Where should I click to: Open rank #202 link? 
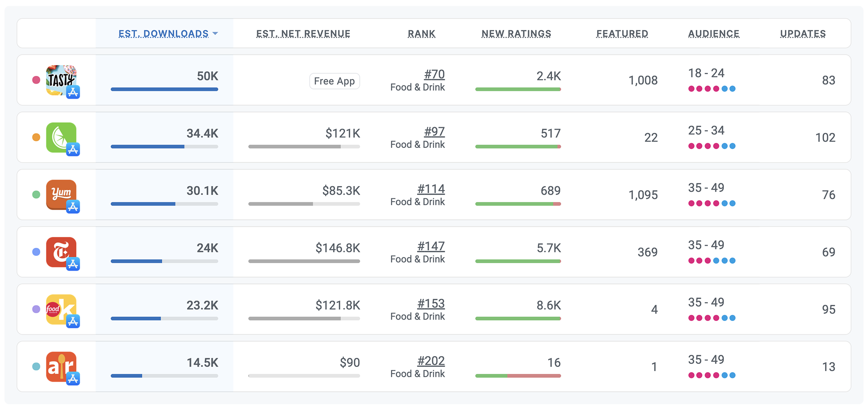[431, 360]
